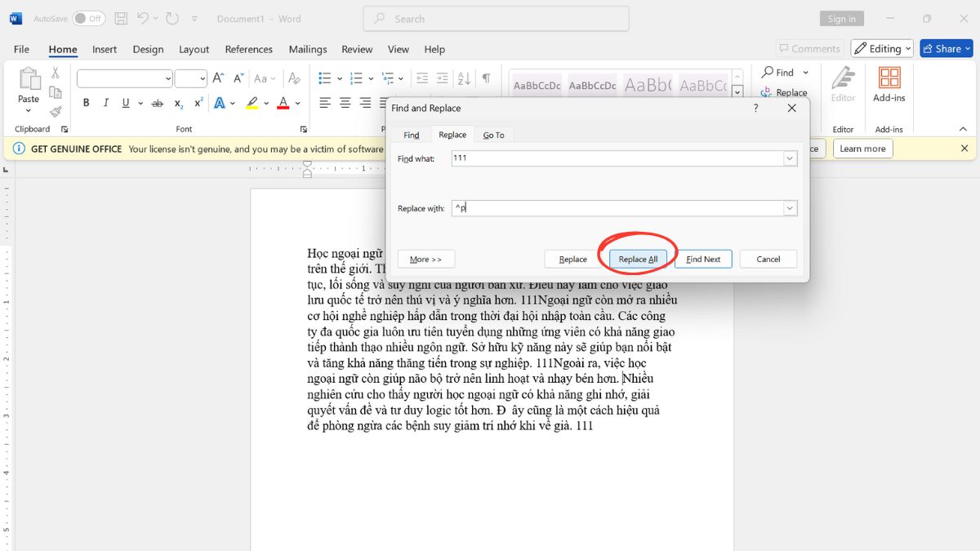Toggle Underline formatting
Screen dimensions: 980x551
tap(126, 103)
